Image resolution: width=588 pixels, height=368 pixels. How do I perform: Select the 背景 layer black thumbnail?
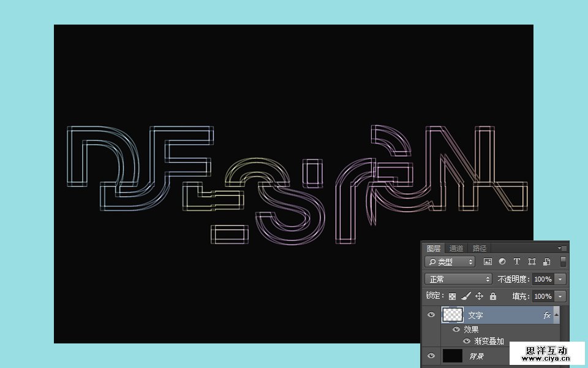pos(452,356)
